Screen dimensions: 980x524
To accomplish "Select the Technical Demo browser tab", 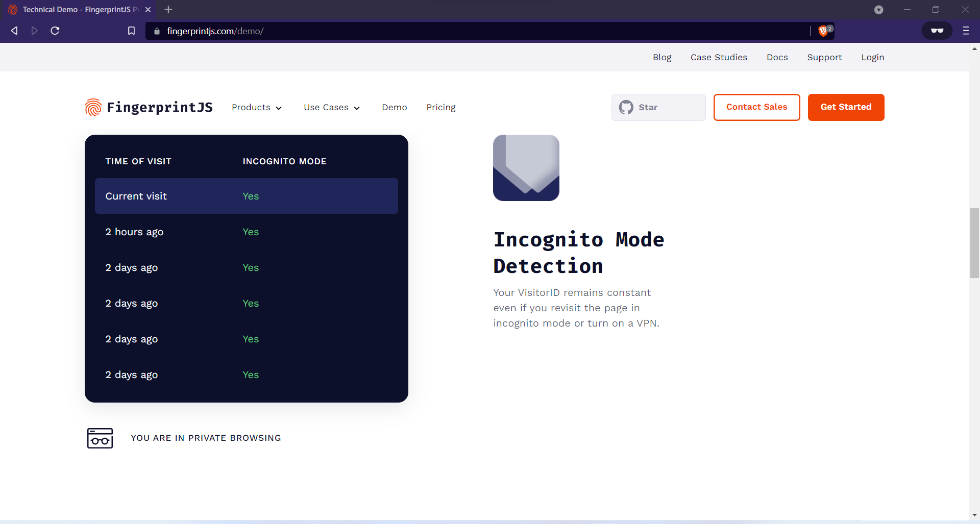I will click(79, 10).
